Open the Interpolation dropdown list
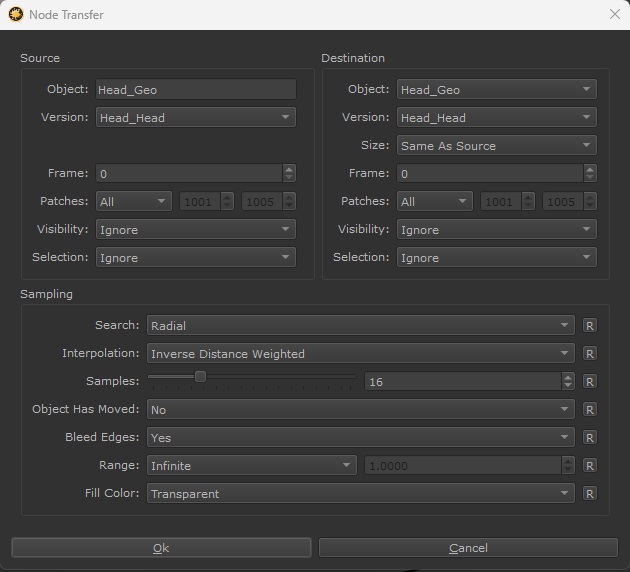The width and height of the screenshot is (630, 572). 361,354
